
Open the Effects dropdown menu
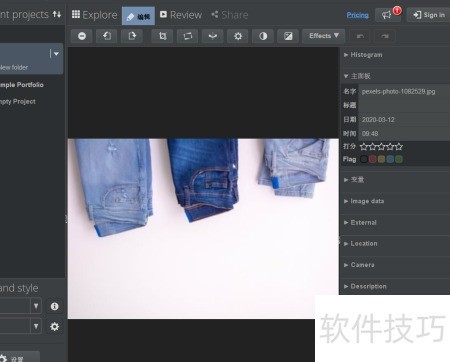pos(323,36)
